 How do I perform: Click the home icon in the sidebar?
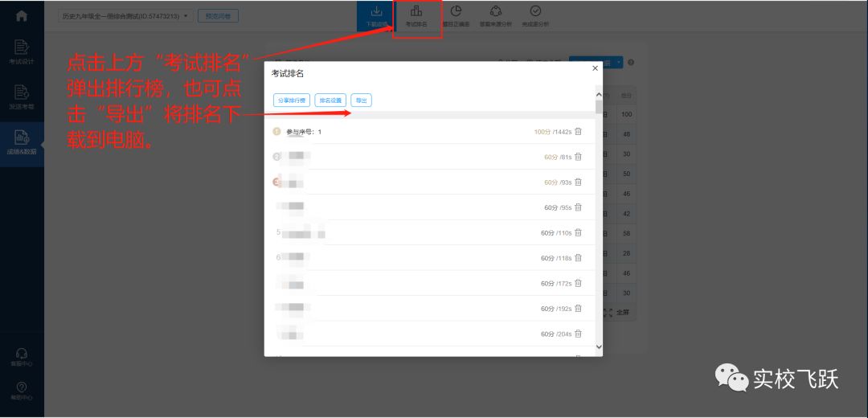pos(22,15)
